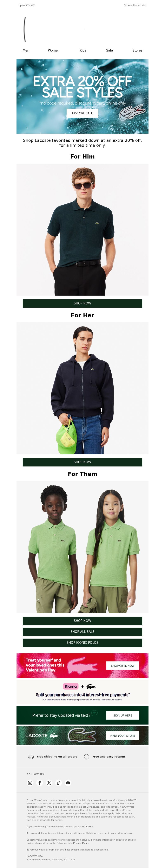Click the SHOP GIFTS NOW button
Screen dimensions: 165x868
tap(123, 666)
